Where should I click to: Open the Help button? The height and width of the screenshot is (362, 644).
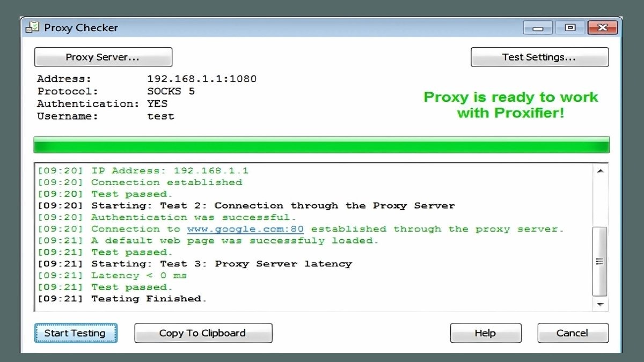(485, 333)
